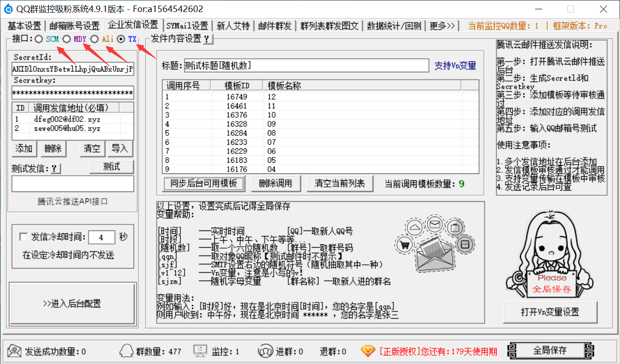
Task: Click the 调用序号 column header
Action: click(187, 85)
